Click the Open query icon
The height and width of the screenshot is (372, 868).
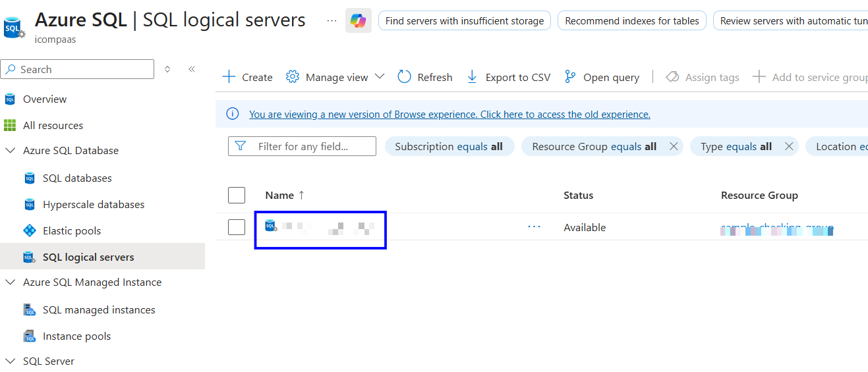[570, 77]
